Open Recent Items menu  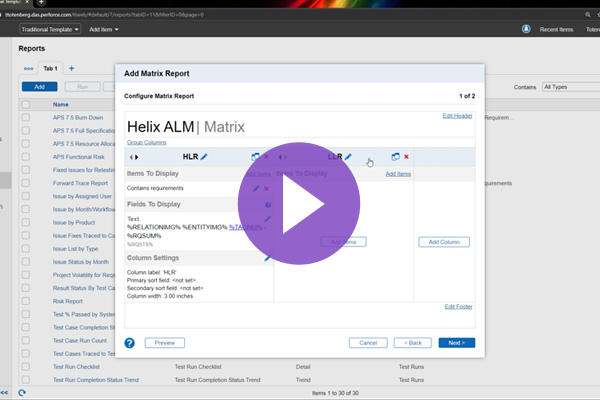pyautogui.click(x=556, y=29)
